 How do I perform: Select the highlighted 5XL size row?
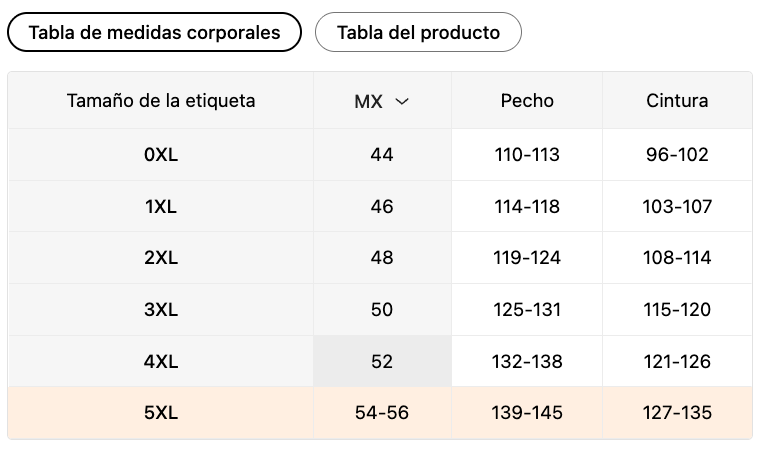pos(380,413)
